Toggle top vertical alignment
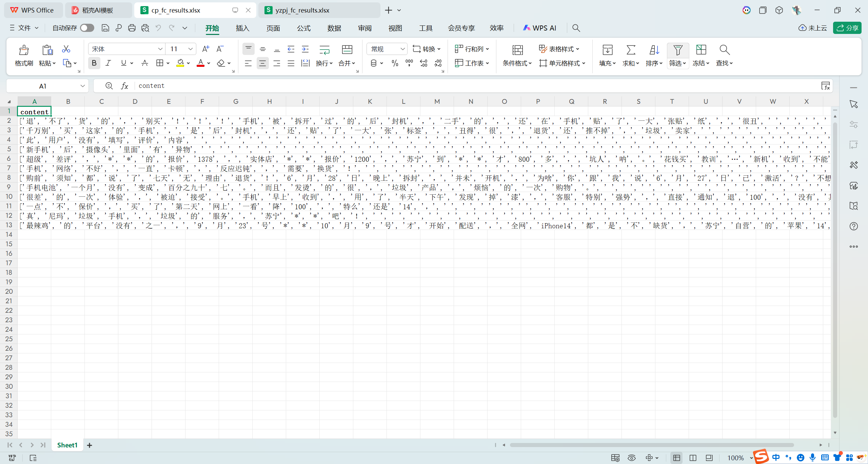Viewport: 868px width, 464px height. (x=249, y=49)
